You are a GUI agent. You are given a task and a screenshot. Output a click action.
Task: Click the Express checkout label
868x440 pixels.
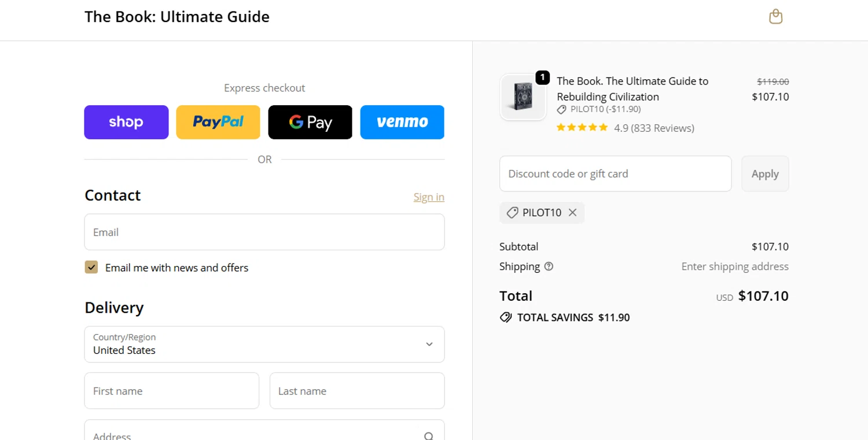(x=264, y=88)
